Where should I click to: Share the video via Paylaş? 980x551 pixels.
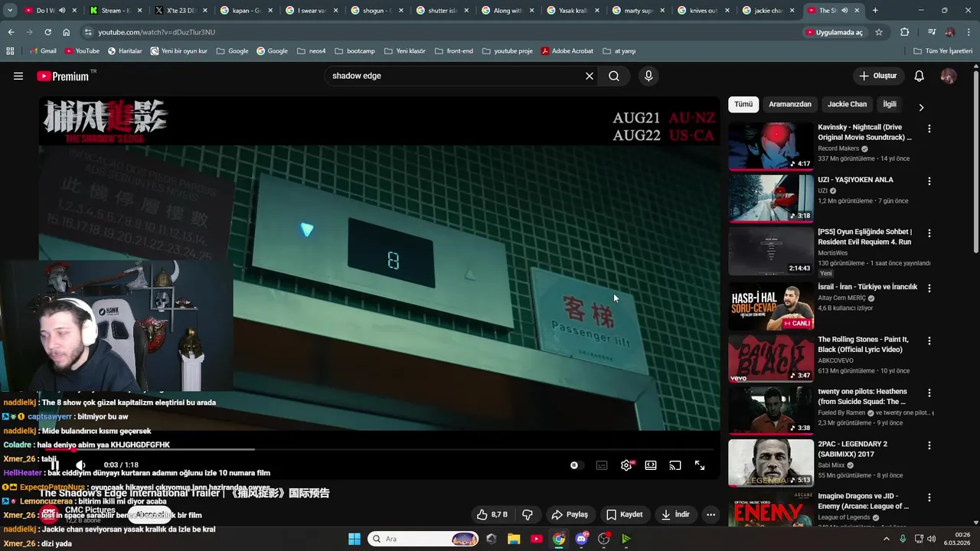[570, 514]
